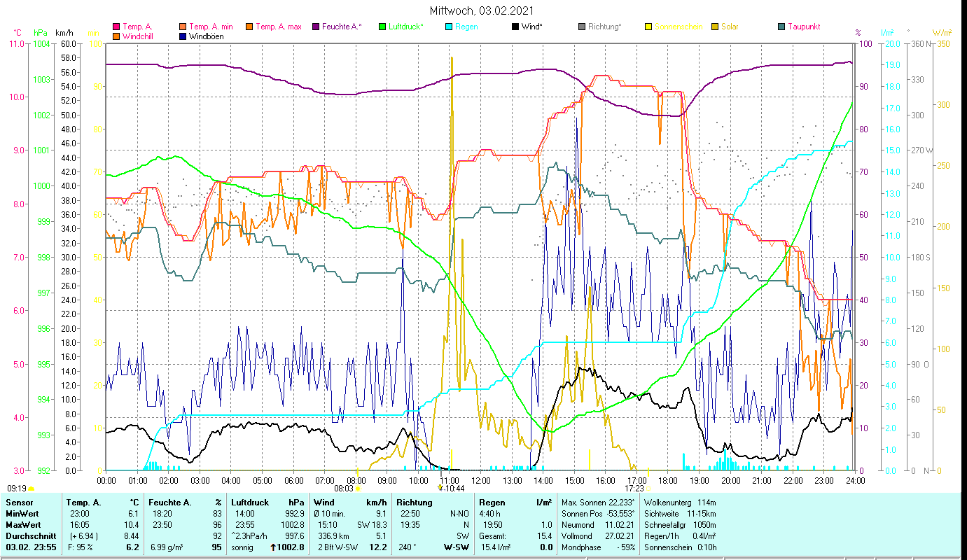The width and height of the screenshot is (967, 560).
Task: Click the "Neumond 11.02.21" entry
Action: 598,524
